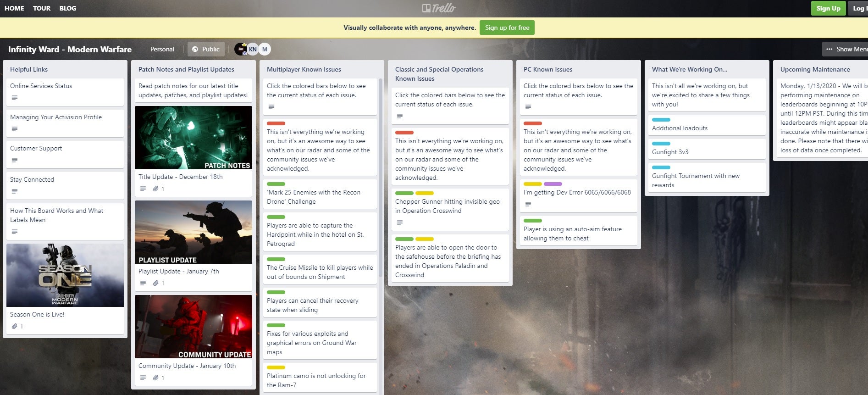The image size is (868, 395).
Task: Click green label on auto-aim feature card
Action: click(533, 221)
